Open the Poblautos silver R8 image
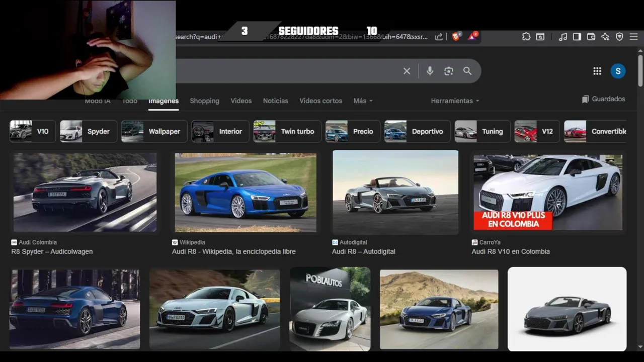The height and width of the screenshot is (362, 644). pos(330,309)
